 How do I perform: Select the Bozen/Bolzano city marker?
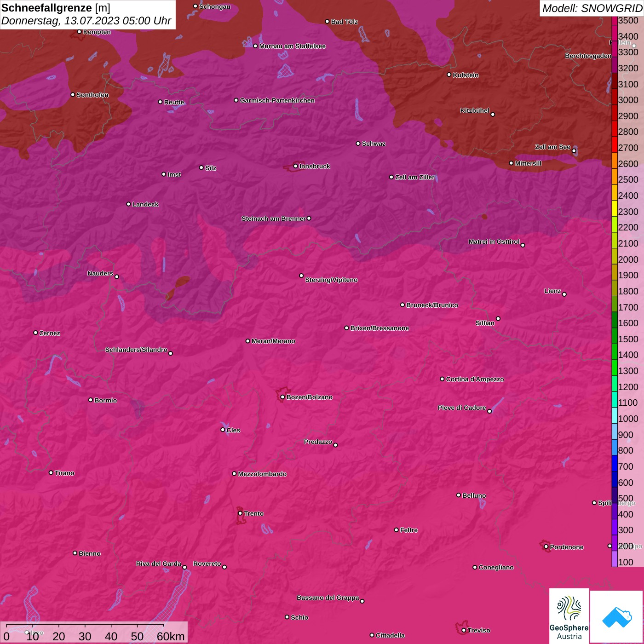tap(282, 397)
